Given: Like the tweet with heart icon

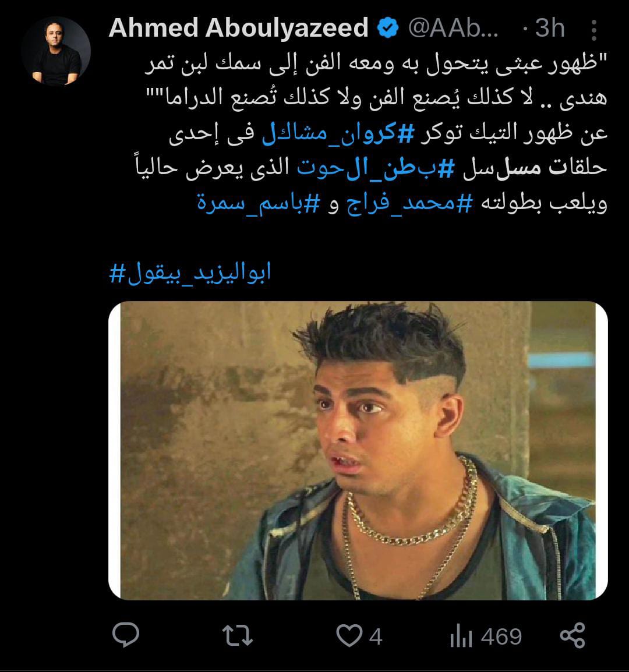Looking at the screenshot, I should tap(349, 635).
